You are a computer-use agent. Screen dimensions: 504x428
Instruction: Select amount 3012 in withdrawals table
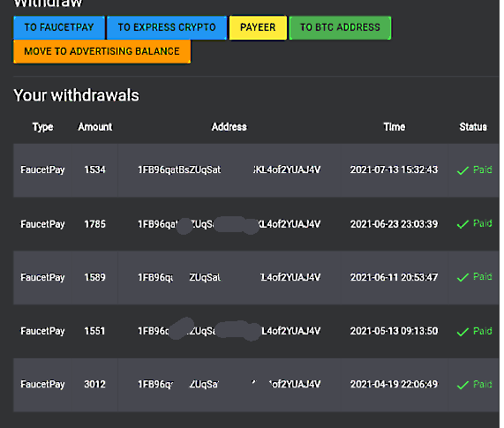coord(94,384)
